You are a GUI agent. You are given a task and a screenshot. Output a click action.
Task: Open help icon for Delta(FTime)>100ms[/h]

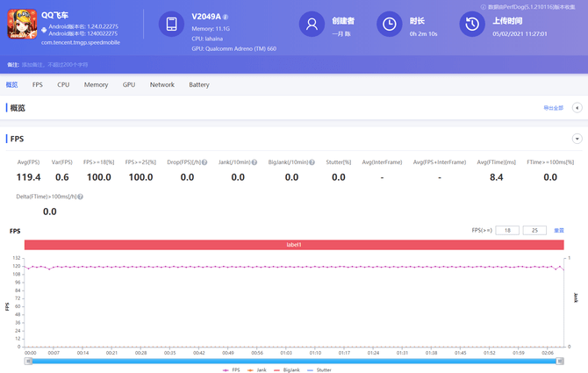point(80,197)
